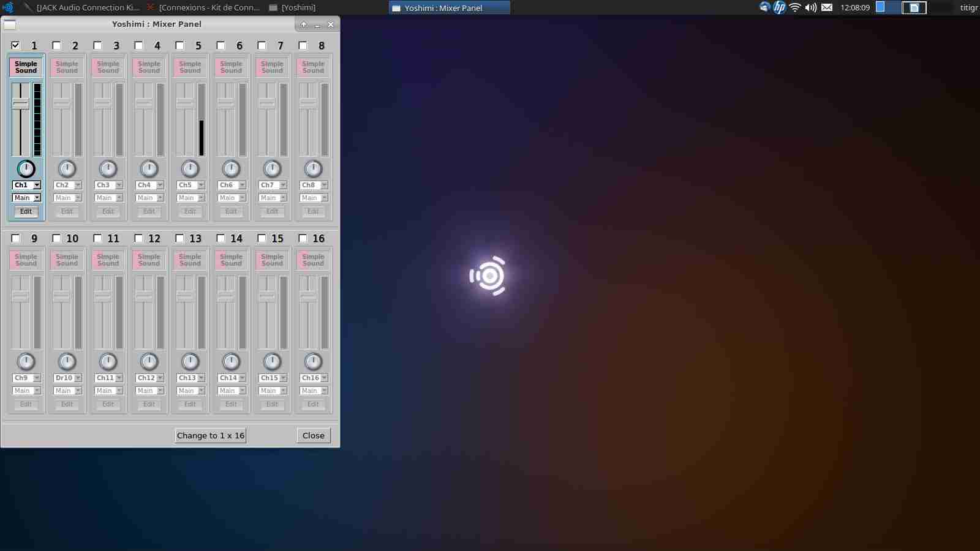Click the volume slider handle of part 15

267,296
